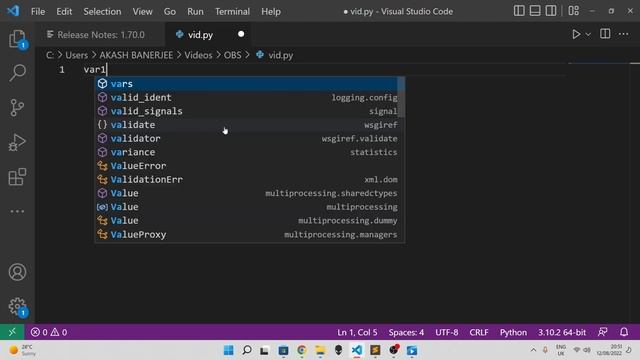Open the Selection menu
Screen dimensions: 640x360
tap(102, 11)
